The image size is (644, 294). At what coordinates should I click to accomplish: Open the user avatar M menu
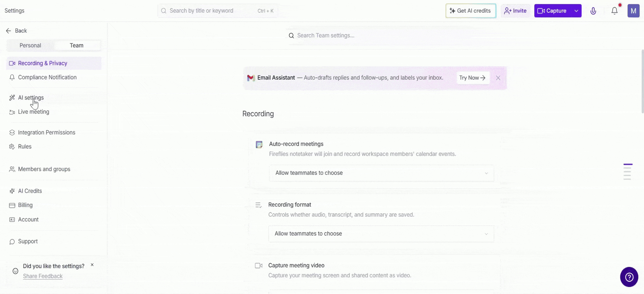pos(633,11)
